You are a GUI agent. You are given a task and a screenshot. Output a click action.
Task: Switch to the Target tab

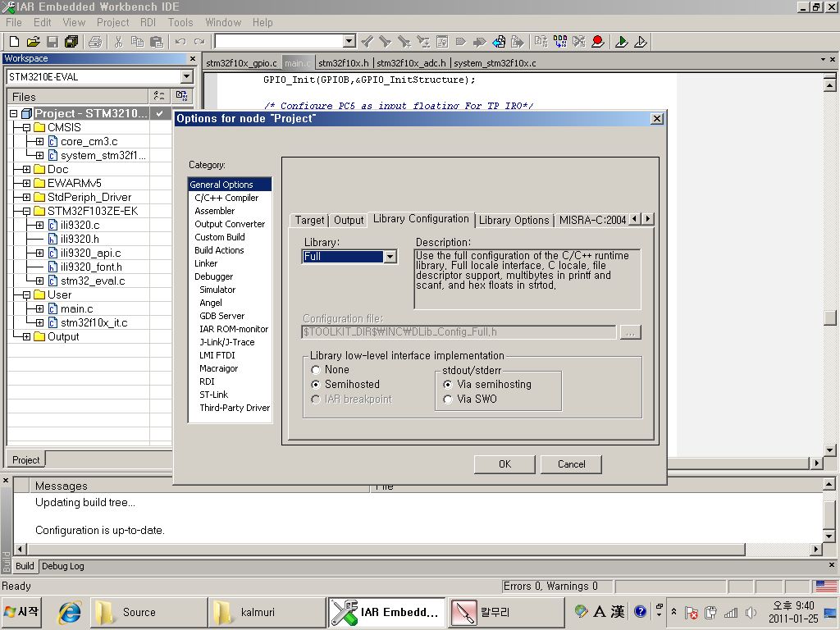pyautogui.click(x=309, y=220)
